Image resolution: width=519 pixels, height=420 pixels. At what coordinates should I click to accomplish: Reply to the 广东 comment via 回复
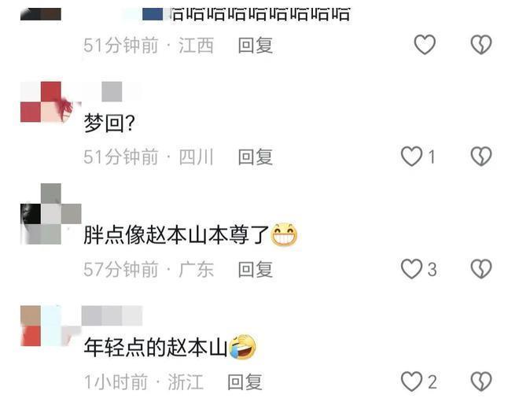coord(256,270)
